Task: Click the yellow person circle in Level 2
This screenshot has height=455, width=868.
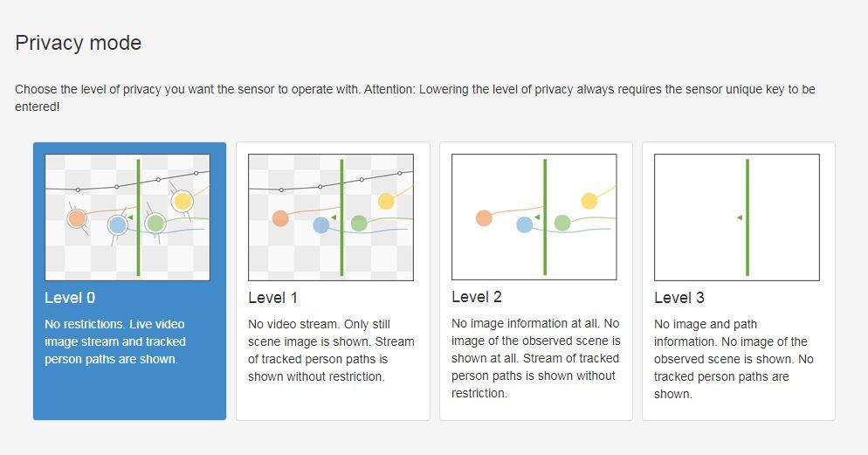Action: click(x=589, y=201)
